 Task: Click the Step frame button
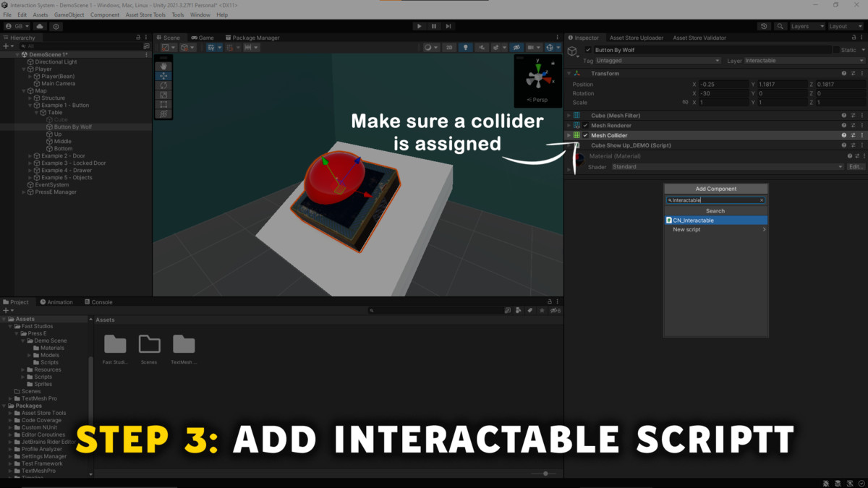tap(448, 26)
